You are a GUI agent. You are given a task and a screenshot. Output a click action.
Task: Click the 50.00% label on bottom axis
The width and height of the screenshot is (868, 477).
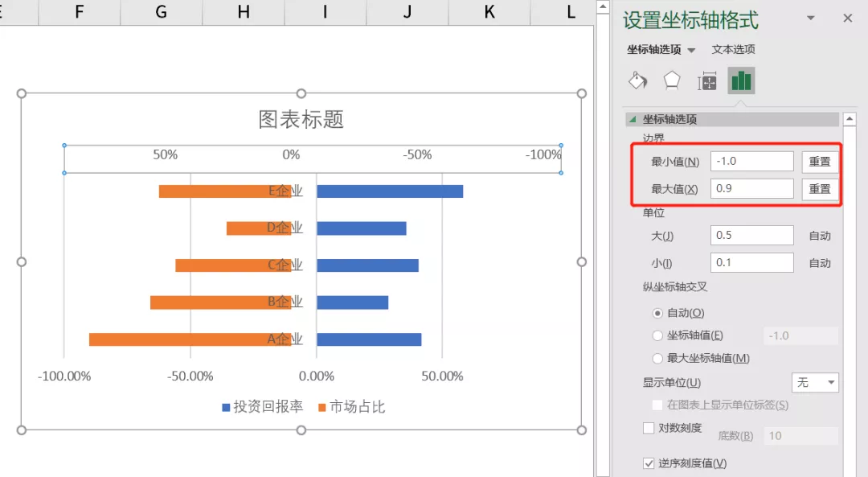pyautogui.click(x=442, y=376)
